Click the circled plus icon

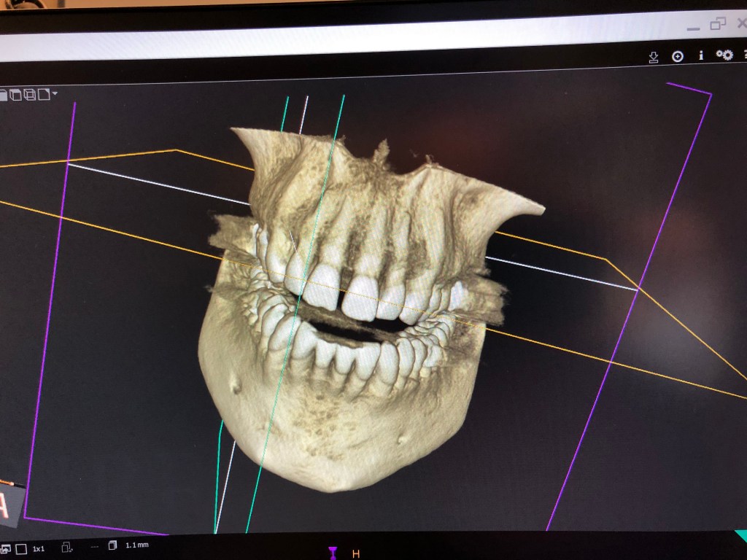pyautogui.click(x=678, y=56)
